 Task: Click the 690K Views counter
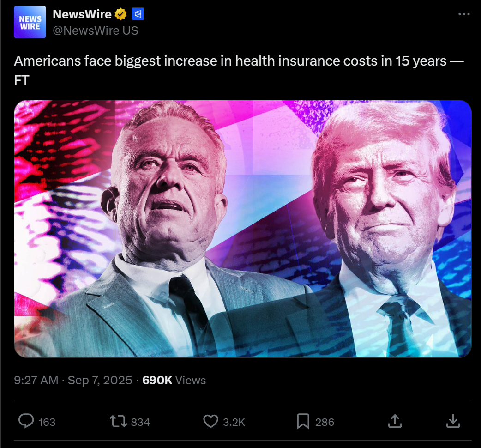point(174,380)
